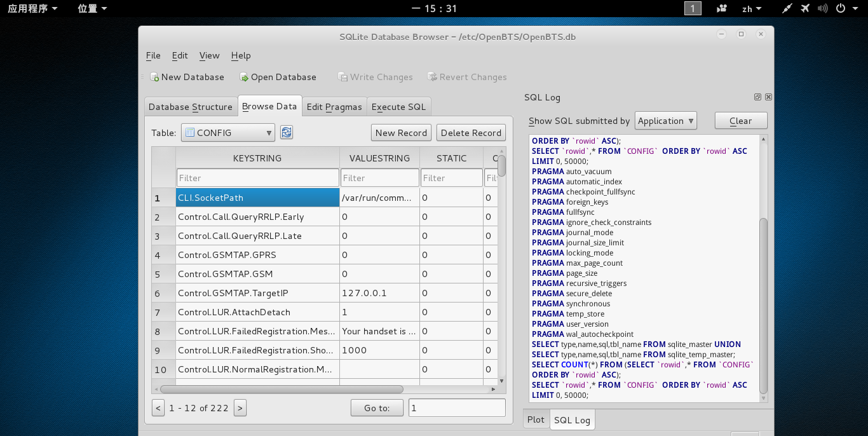Open the 位置 menu
The width and height of the screenshot is (868, 436).
pos(92,8)
